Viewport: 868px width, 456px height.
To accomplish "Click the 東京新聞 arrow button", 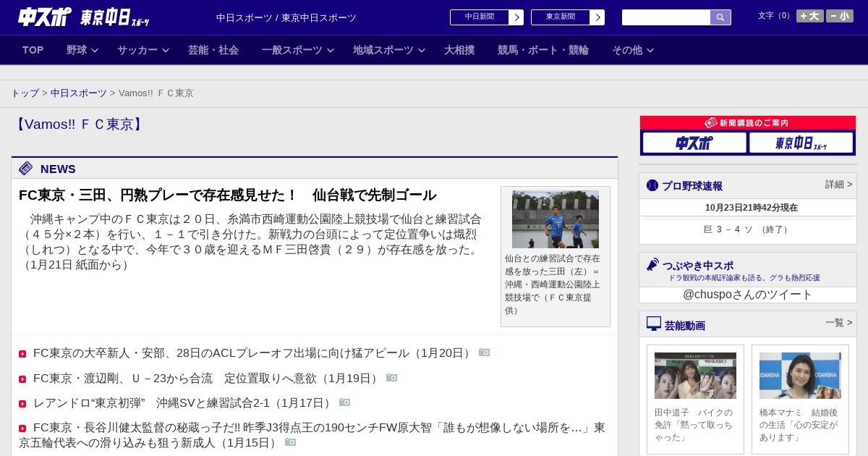I will (x=597, y=17).
